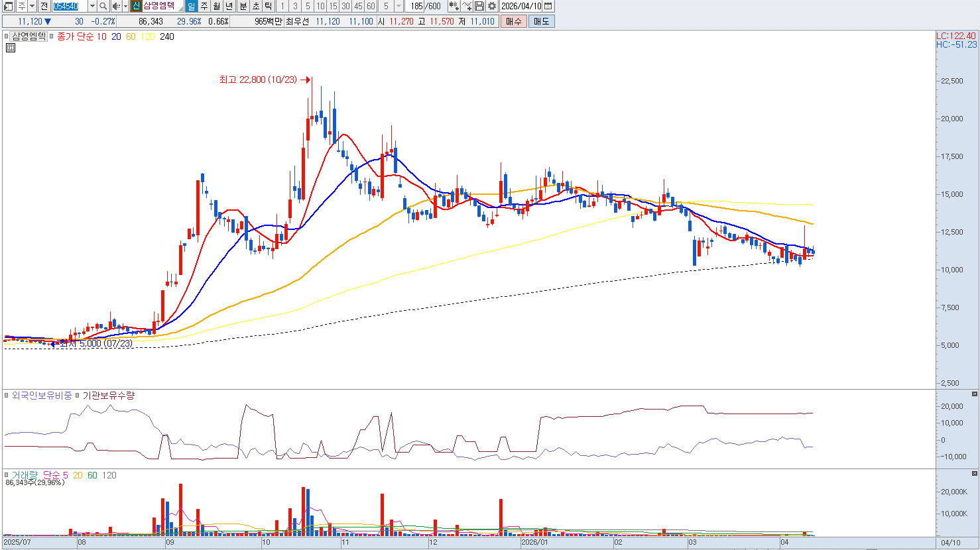Screen dimensions: 980x550
Task: Click the stock search magnifier icon
Action: [x=103, y=6]
